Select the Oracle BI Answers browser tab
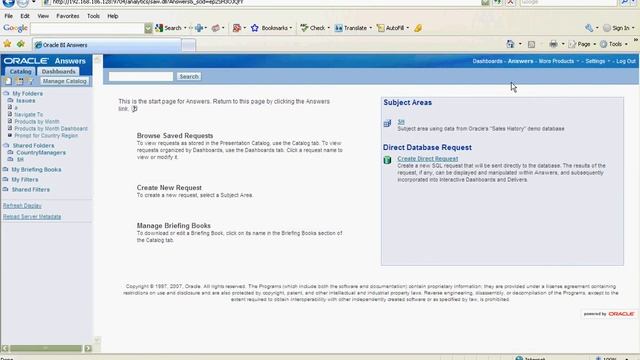Image resolution: width=640 pixels, height=360 pixels. pos(107,45)
